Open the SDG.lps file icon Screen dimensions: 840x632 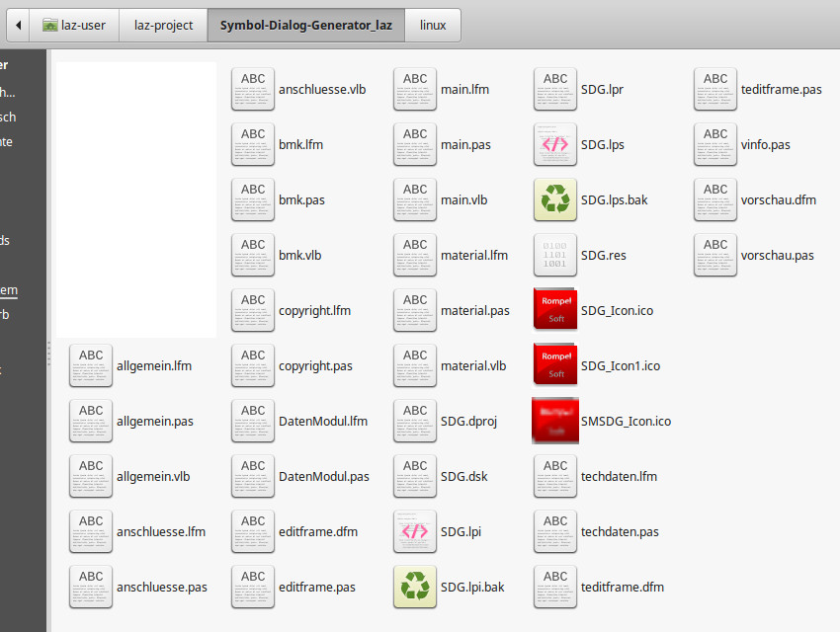click(555, 144)
